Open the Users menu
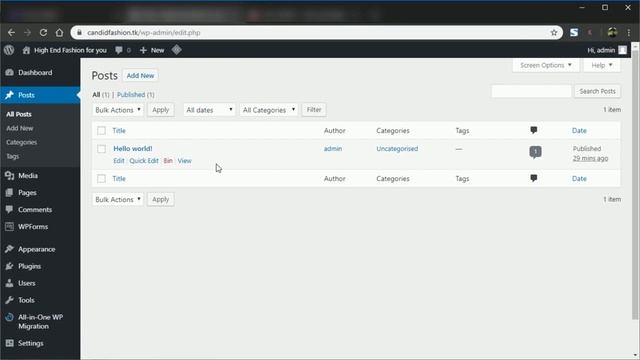The width and height of the screenshot is (640, 360). point(40,283)
